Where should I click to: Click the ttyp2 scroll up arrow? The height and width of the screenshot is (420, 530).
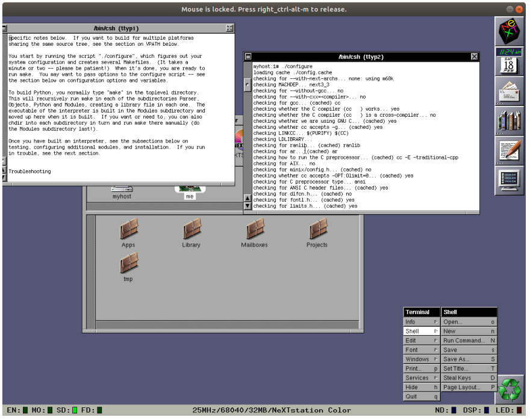click(x=248, y=199)
